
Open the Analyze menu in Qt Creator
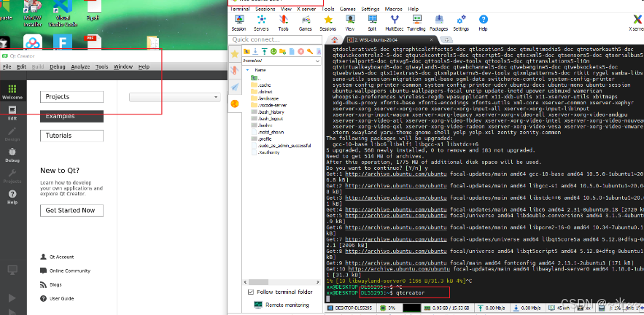(80, 66)
